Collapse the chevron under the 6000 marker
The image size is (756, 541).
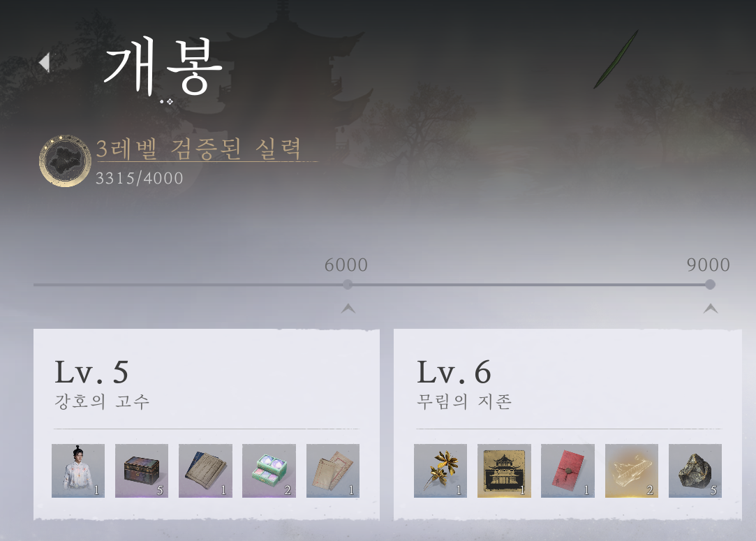tap(348, 309)
